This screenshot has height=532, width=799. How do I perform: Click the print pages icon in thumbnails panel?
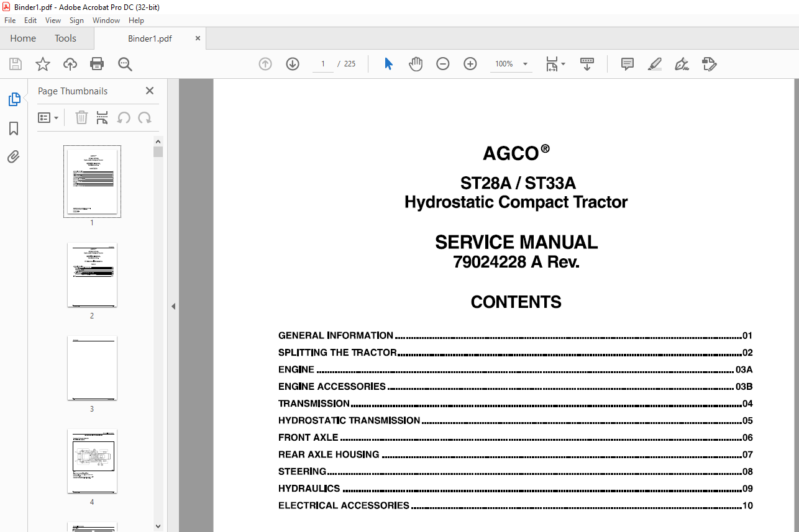(x=103, y=117)
